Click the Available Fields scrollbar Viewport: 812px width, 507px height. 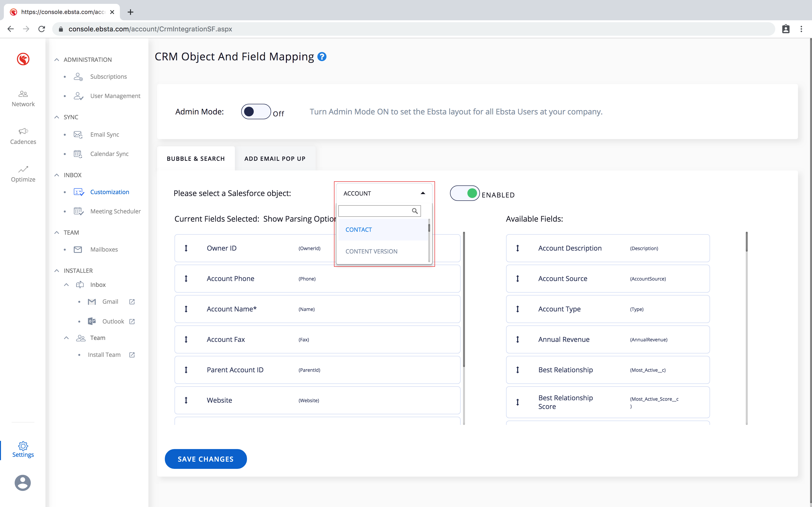(x=747, y=242)
